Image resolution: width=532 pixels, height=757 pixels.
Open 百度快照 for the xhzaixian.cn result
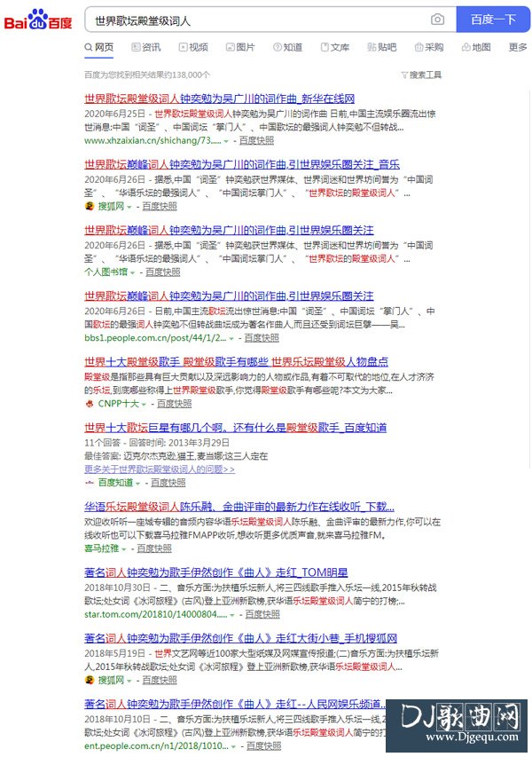coord(256,140)
